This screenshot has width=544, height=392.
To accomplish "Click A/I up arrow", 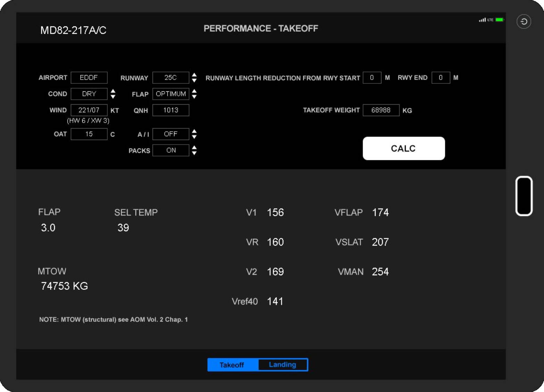I will 194,131.
